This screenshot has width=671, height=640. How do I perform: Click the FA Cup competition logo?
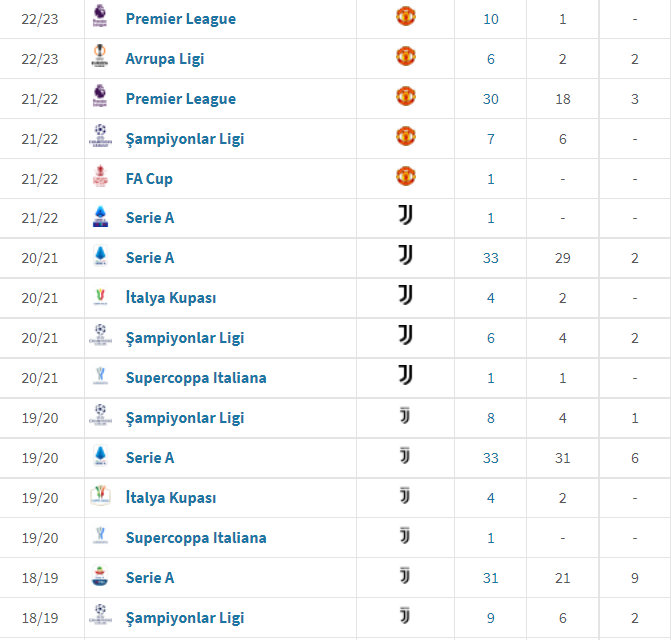[100, 176]
